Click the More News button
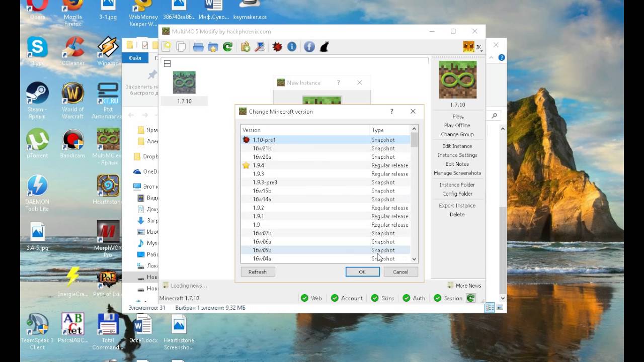Viewport: 644px width, 362px height. (x=464, y=286)
